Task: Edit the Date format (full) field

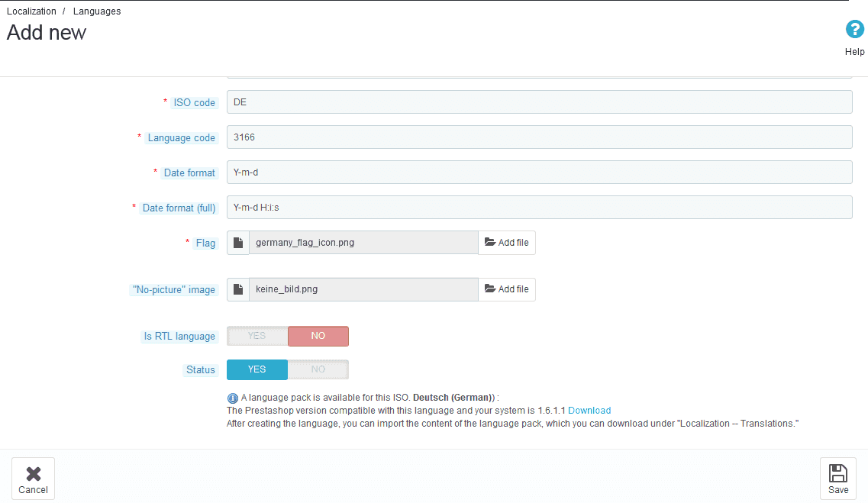Action: [x=539, y=208]
